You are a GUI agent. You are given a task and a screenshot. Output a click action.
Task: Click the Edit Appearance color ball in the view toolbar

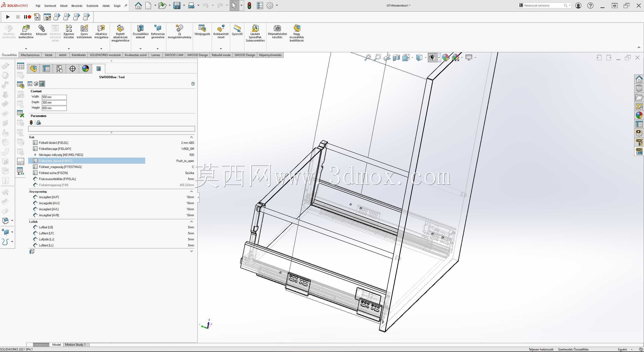point(445,58)
